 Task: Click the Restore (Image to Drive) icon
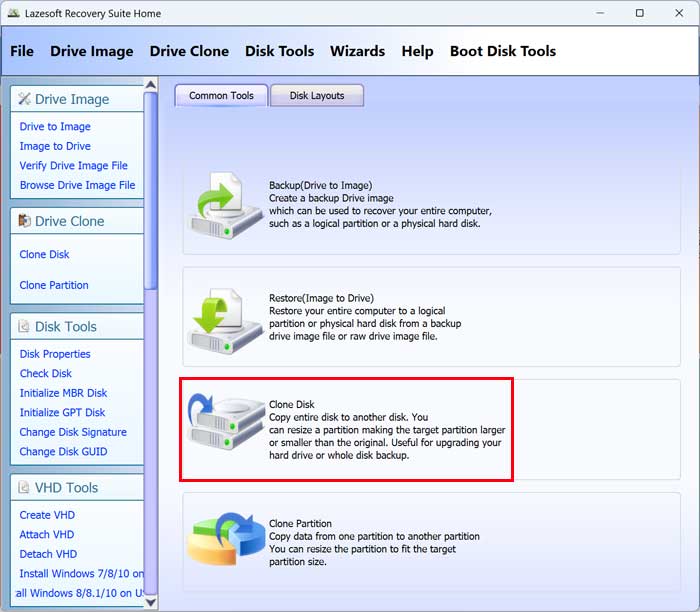coord(227,321)
